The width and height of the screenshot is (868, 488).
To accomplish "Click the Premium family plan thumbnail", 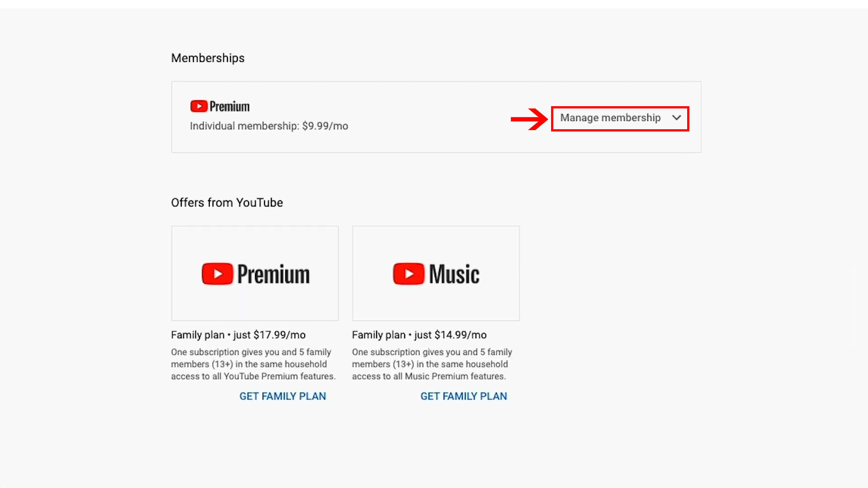I will (x=255, y=273).
